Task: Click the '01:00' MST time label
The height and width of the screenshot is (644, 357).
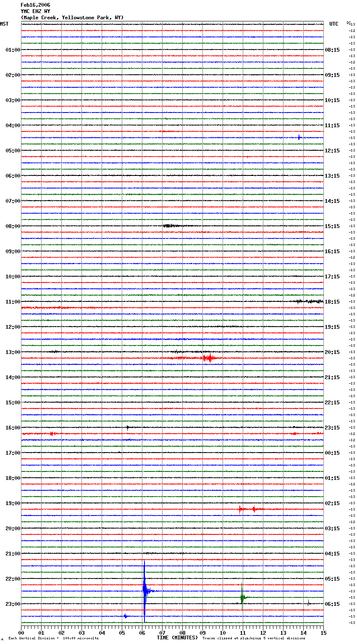Action: 13,50
